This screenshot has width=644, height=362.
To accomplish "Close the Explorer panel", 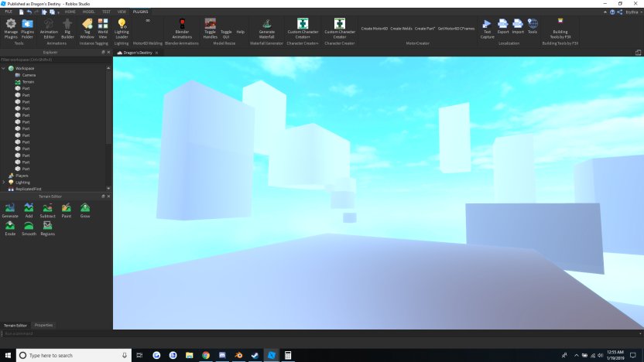I will coord(109,53).
